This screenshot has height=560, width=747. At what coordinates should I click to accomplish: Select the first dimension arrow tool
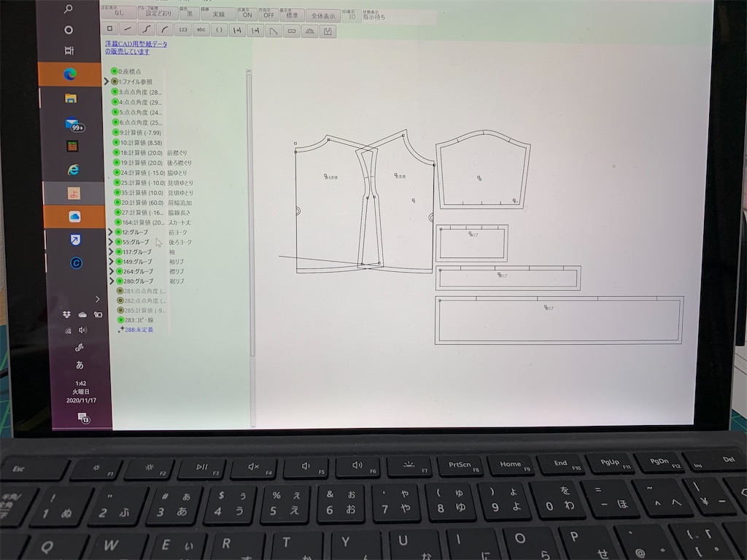coord(237,31)
